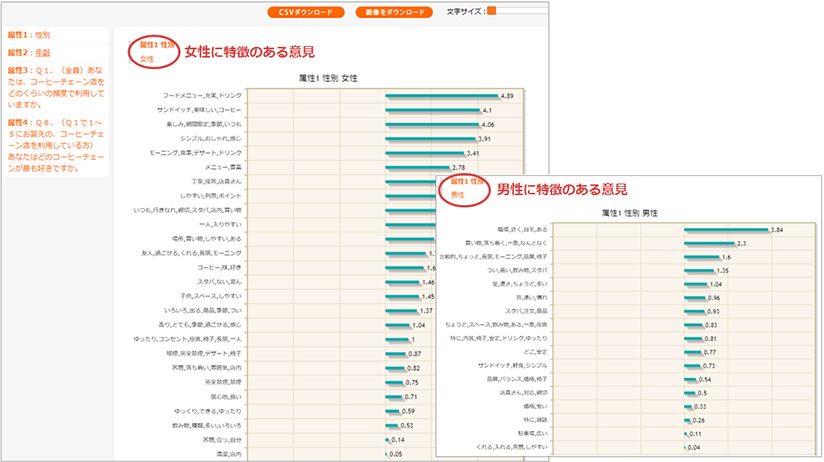The image size is (824, 462).
Task: Open the 属性2：年齢 sidebar link
Action: (29, 53)
